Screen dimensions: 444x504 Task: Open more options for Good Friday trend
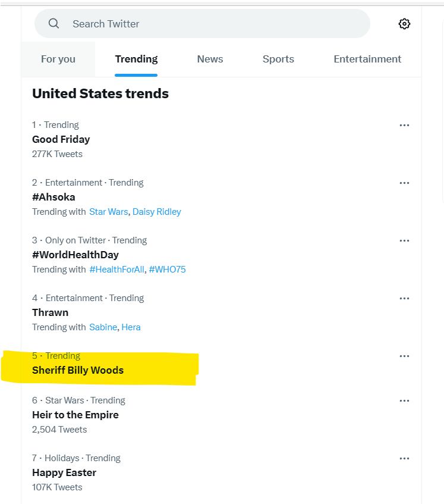pyautogui.click(x=404, y=125)
